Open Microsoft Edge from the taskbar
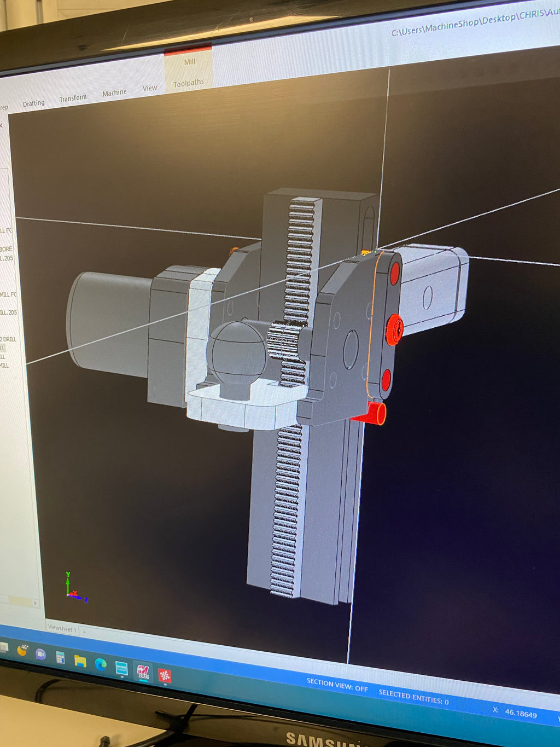This screenshot has height=747, width=560. pos(100,664)
